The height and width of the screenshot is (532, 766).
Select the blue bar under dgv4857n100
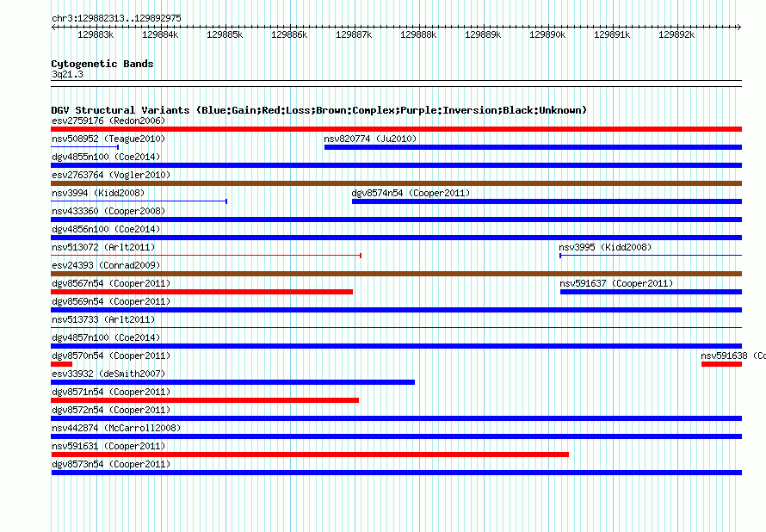pos(396,346)
